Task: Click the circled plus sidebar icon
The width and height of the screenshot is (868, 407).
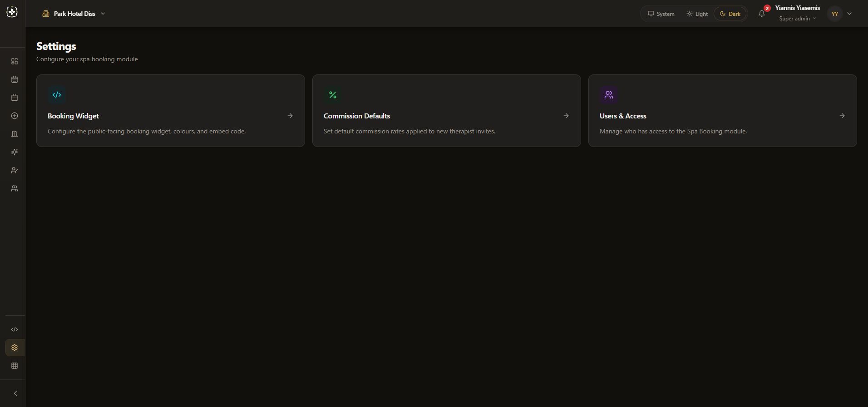Action: pos(15,116)
